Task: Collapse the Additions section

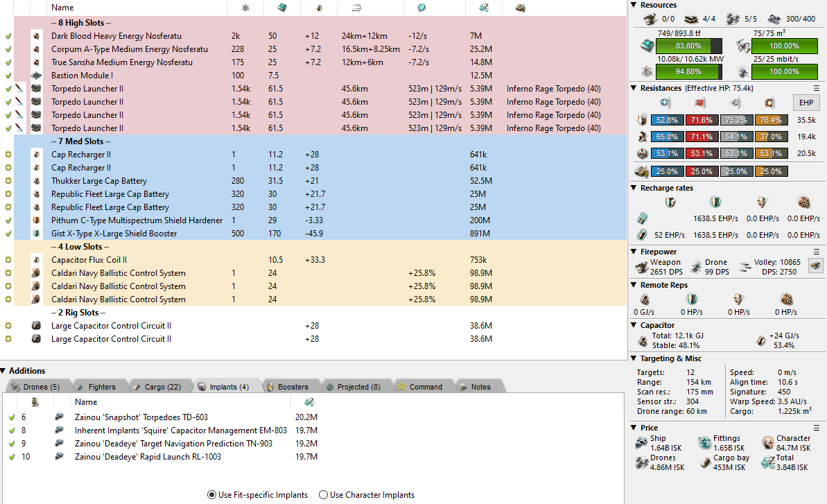Action: [4, 371]
